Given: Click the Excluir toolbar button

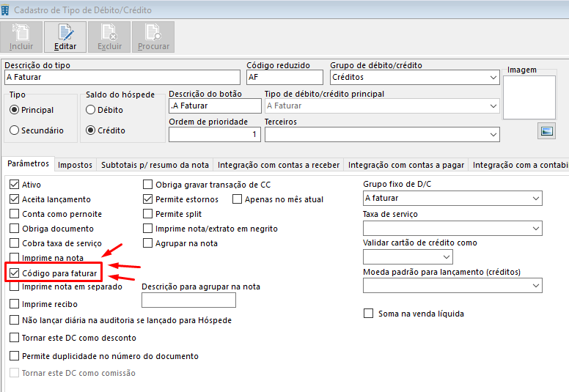Looking at the screenshot, I should coord(109,37).
